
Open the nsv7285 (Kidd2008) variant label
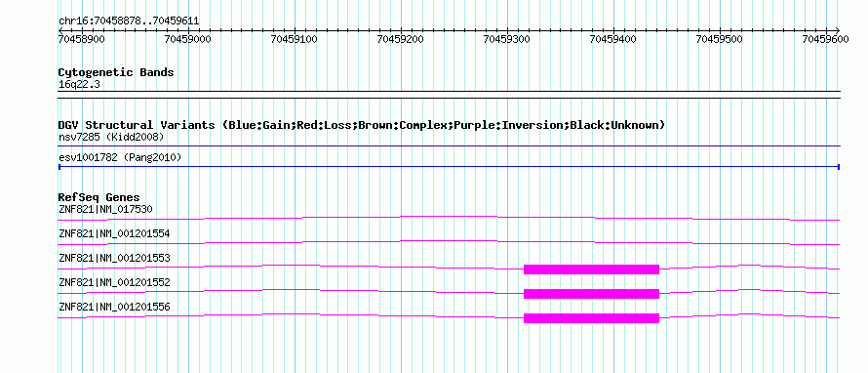(x=111, y=137)
